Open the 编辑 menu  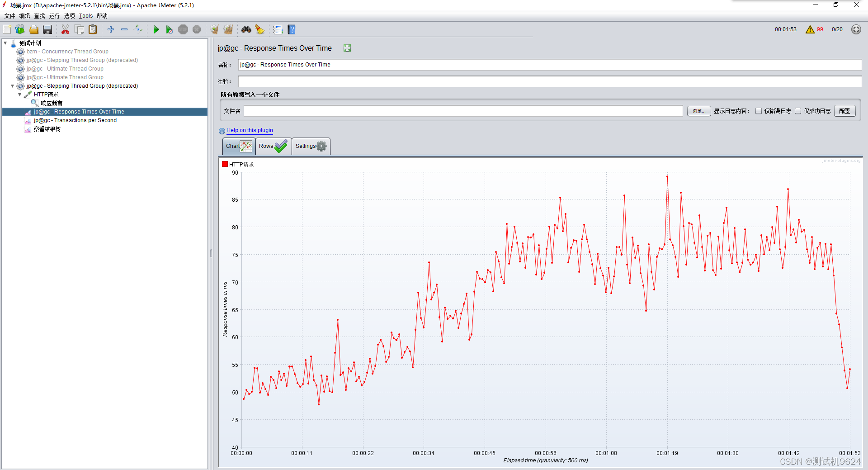point(24,16)
